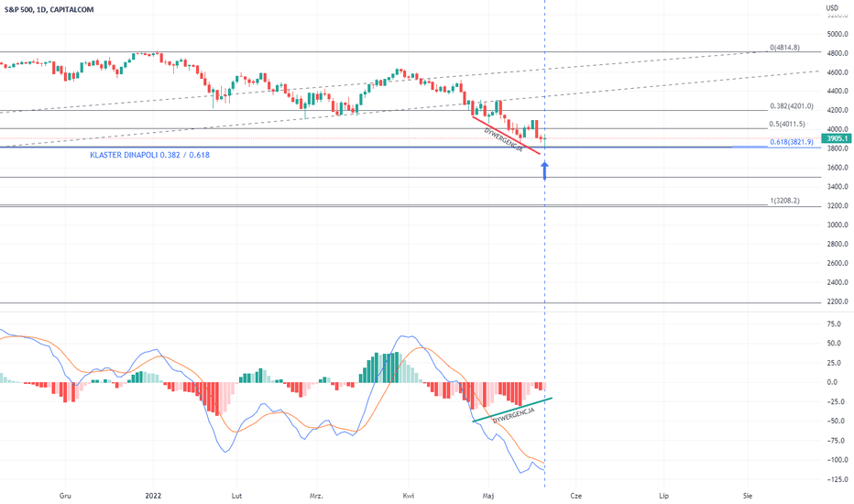
Task: Click the 75.0 oscillator axis label
Action: pos(834,324)
